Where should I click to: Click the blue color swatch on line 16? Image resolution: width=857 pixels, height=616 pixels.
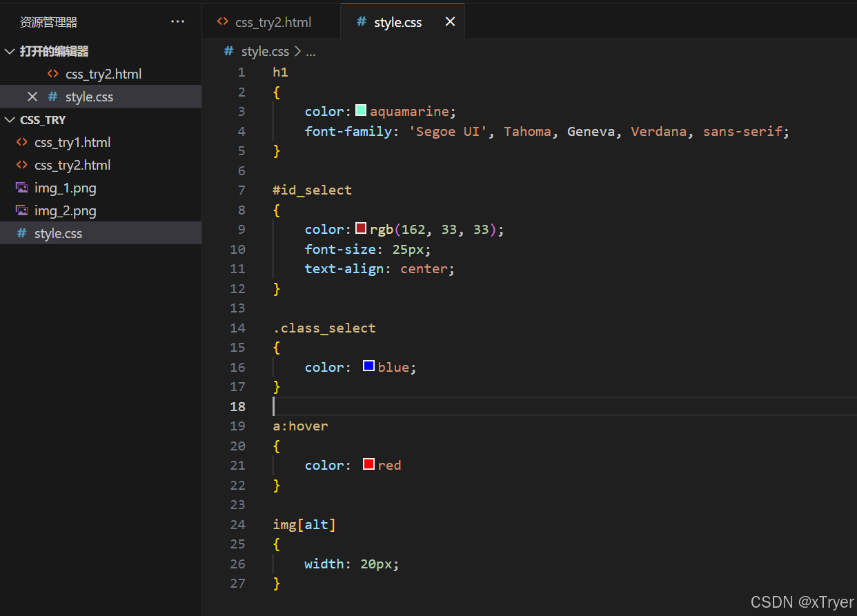(x=368, y=366)
